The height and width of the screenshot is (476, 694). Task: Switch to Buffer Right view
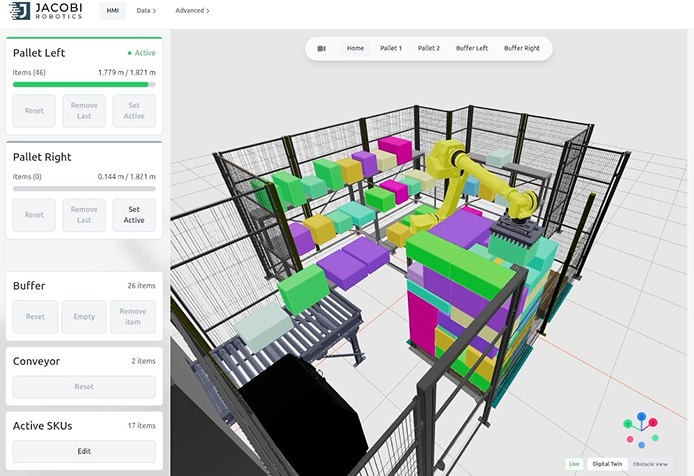(522, 48)
